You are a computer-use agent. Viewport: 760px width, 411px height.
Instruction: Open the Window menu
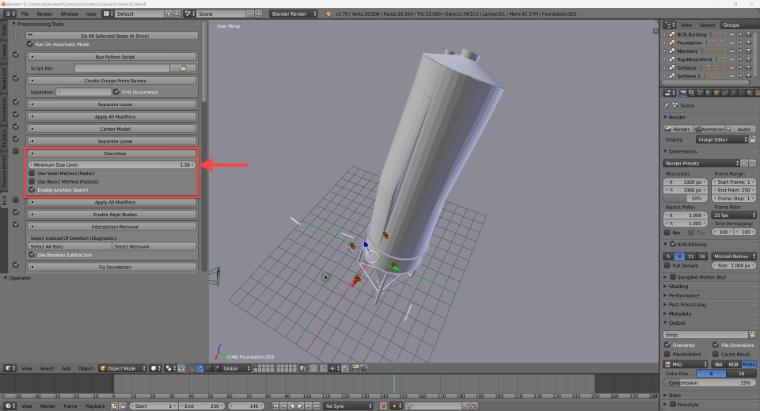[x=69, y=14]
